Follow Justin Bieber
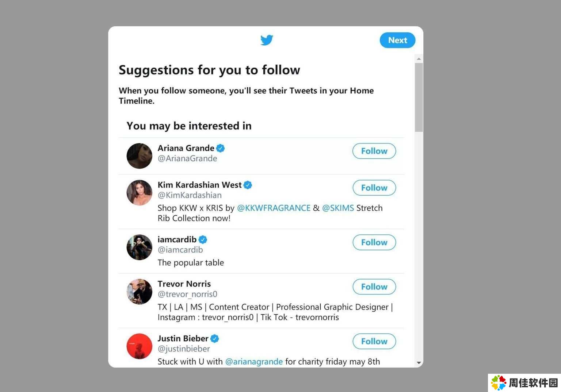Viewport: 561px width, 392px height. point(374,341)
